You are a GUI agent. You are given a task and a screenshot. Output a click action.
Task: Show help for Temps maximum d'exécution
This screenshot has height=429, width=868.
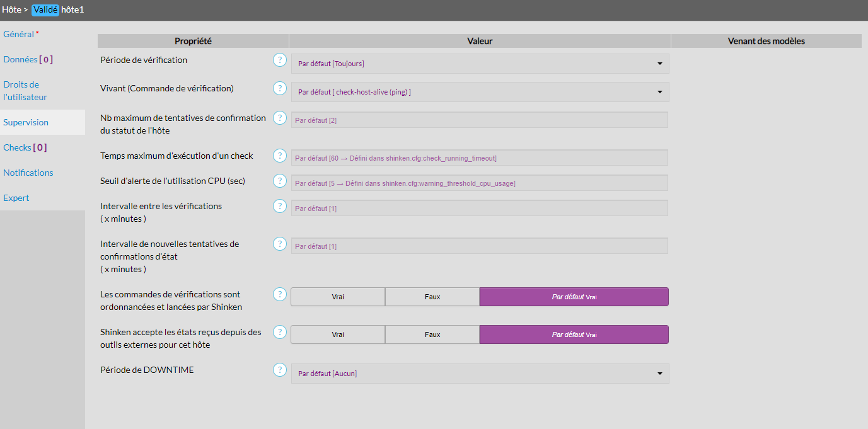coord(279,156)
